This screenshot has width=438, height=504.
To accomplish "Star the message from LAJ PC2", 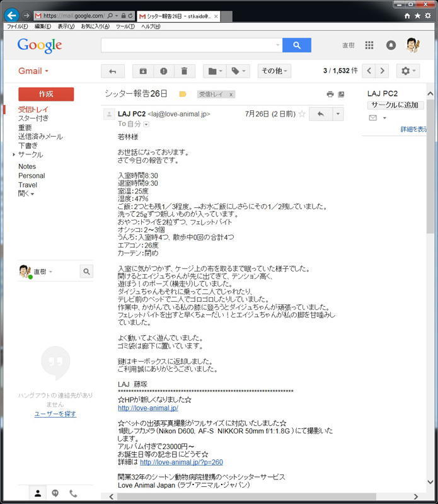I will [x=302, y=114].
